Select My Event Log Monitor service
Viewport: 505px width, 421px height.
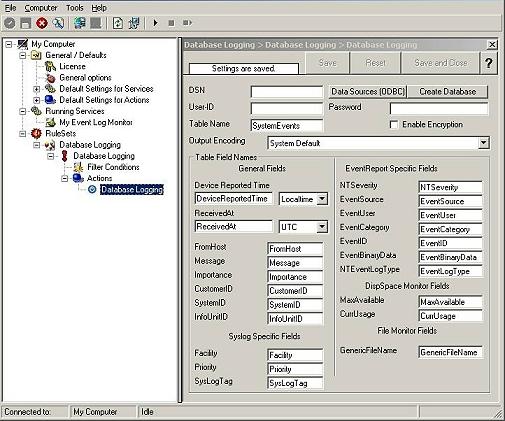tap(96, 122)
